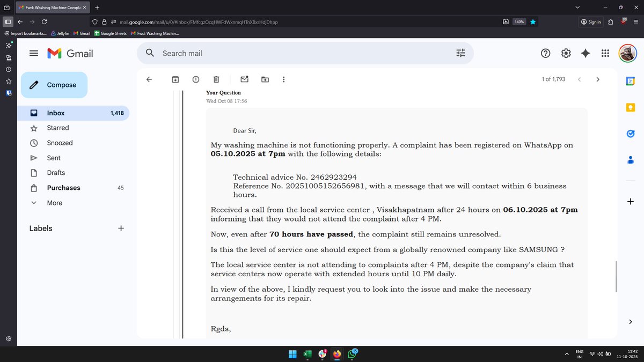Screen dimensions: 644x362
Task: Open the Windows Start menu
Action: [x=292, y=354]
